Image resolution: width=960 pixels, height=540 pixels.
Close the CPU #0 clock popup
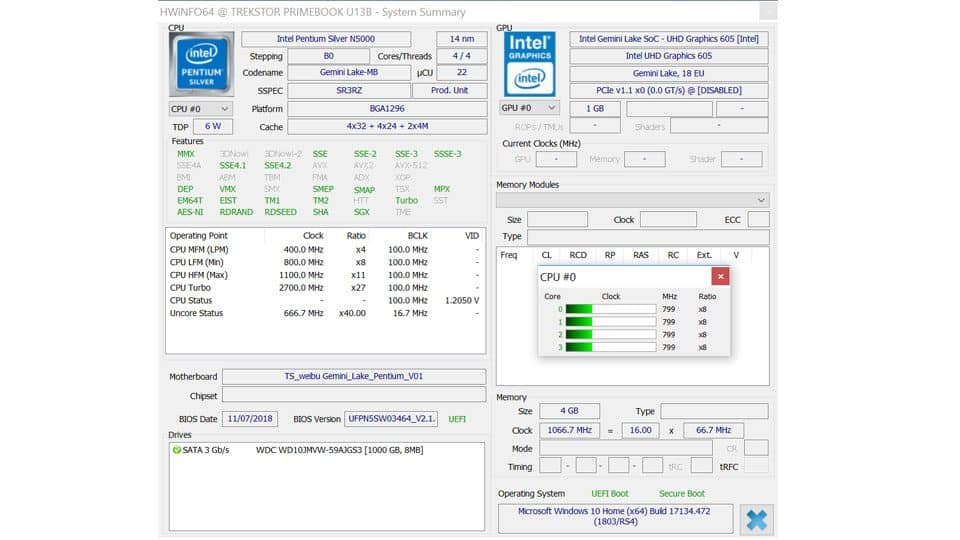pos(720,277)
